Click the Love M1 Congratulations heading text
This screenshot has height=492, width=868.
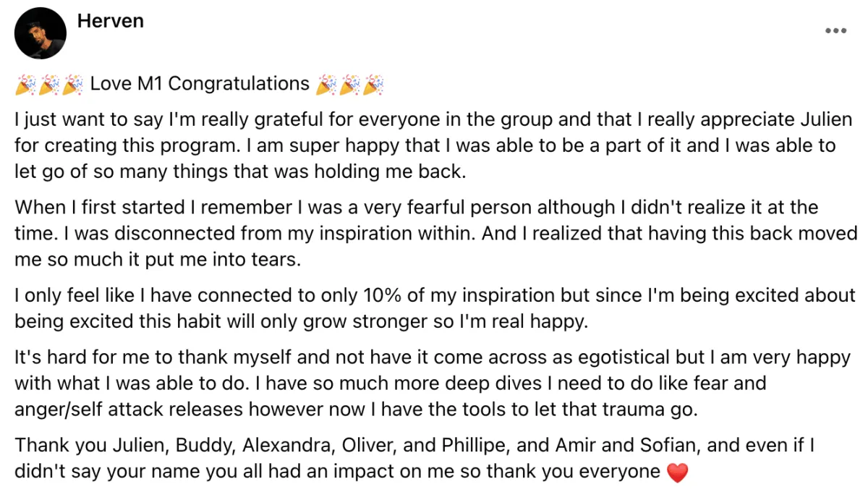pos(200,84)
